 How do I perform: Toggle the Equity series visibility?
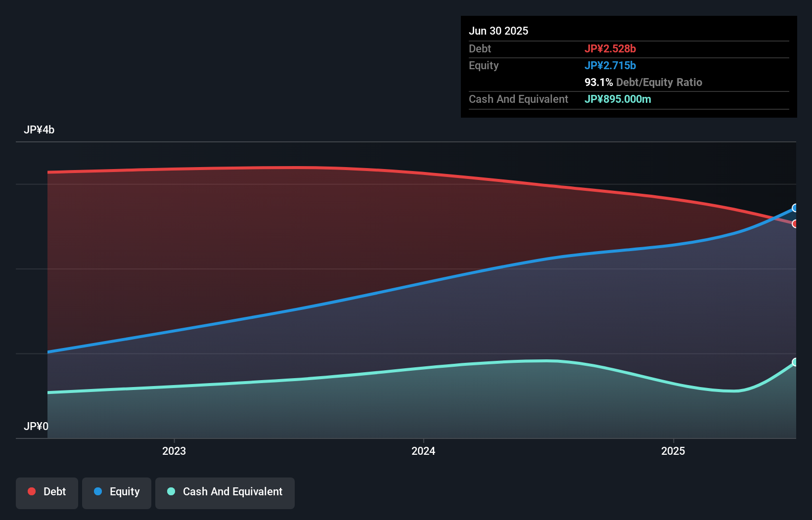click(x=117, y=493)
